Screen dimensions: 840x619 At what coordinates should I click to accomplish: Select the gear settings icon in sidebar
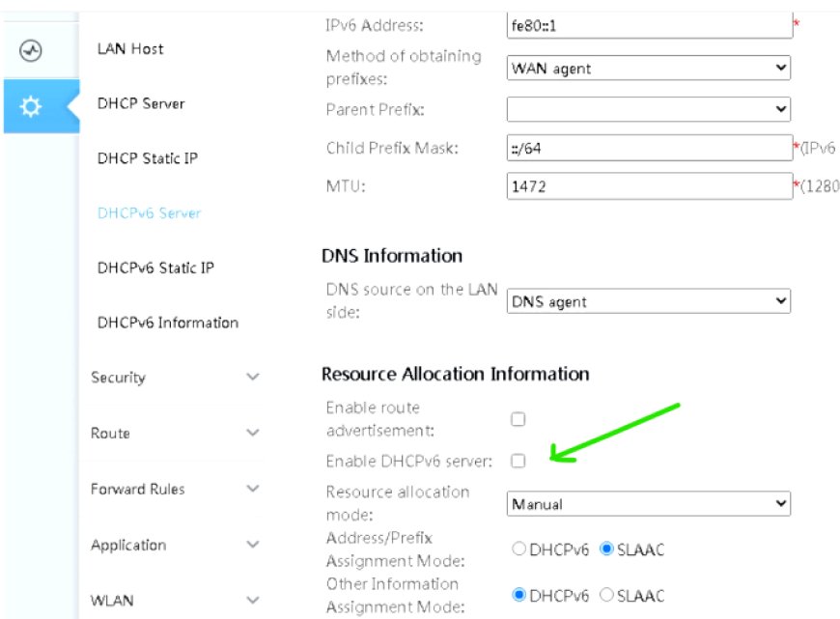tap(31, 106)
